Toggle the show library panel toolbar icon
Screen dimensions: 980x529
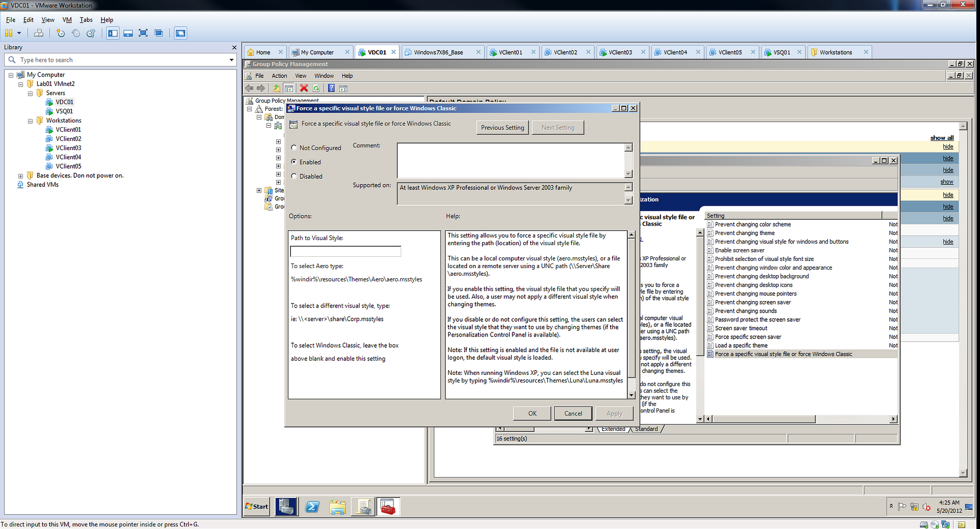(x=113, y=33)
